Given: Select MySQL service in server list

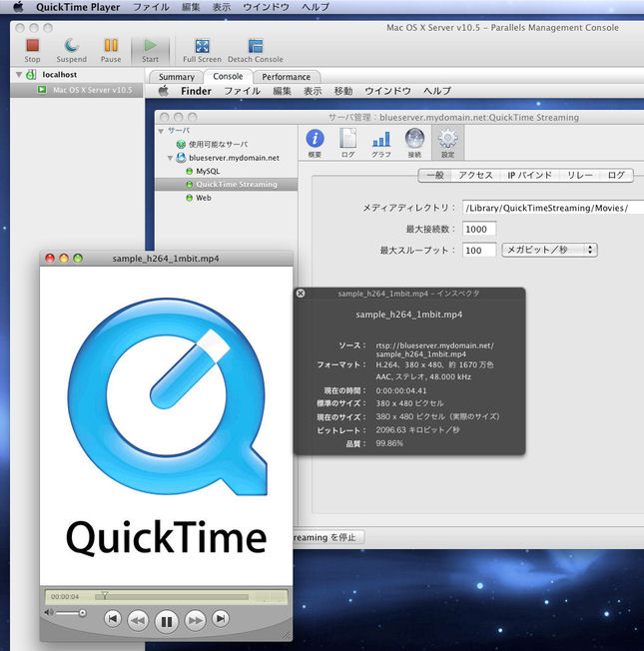Looking at the screenshot, I should click(x=208, y=171).
